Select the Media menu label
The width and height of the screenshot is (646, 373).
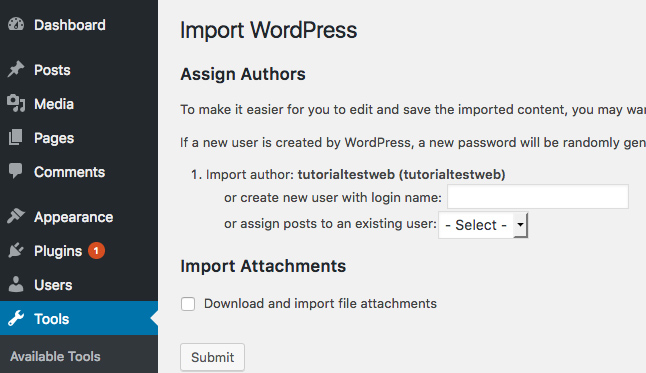[x=54, y=104]
